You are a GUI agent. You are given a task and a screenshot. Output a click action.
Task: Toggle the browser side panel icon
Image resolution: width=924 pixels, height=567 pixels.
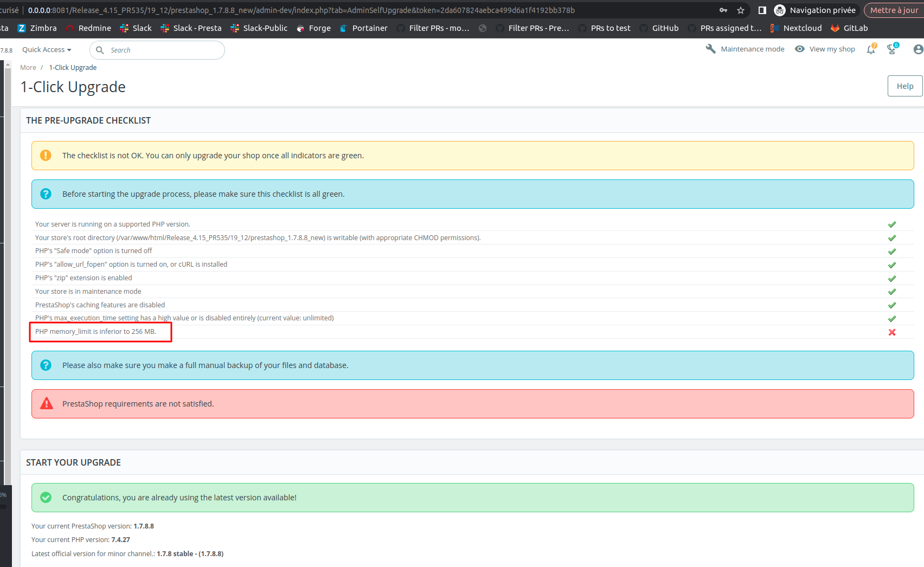tap(762, 10)
